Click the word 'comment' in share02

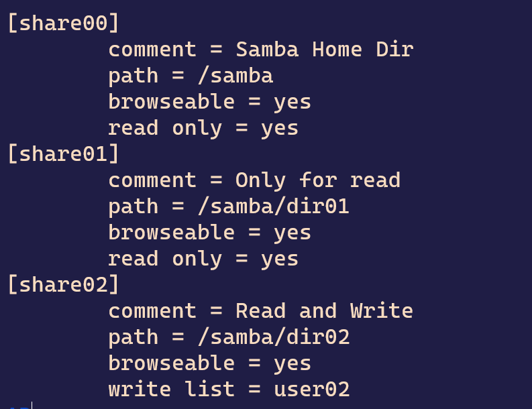pyautogui.click(x=152, y=311)
